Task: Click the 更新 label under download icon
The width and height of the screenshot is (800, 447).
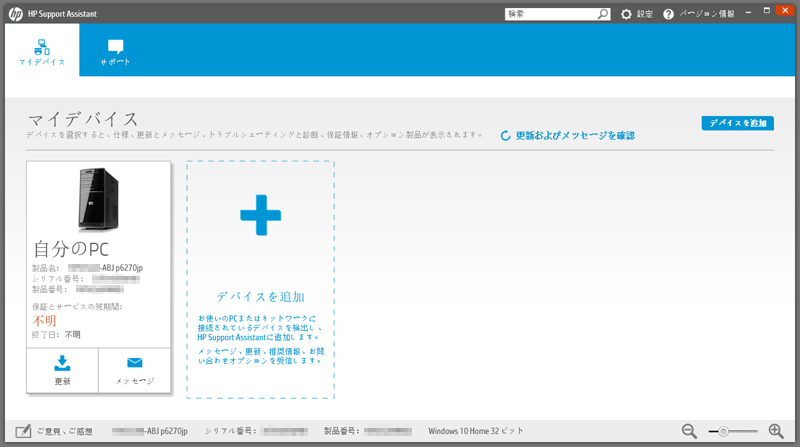Action: click(62, 381)
